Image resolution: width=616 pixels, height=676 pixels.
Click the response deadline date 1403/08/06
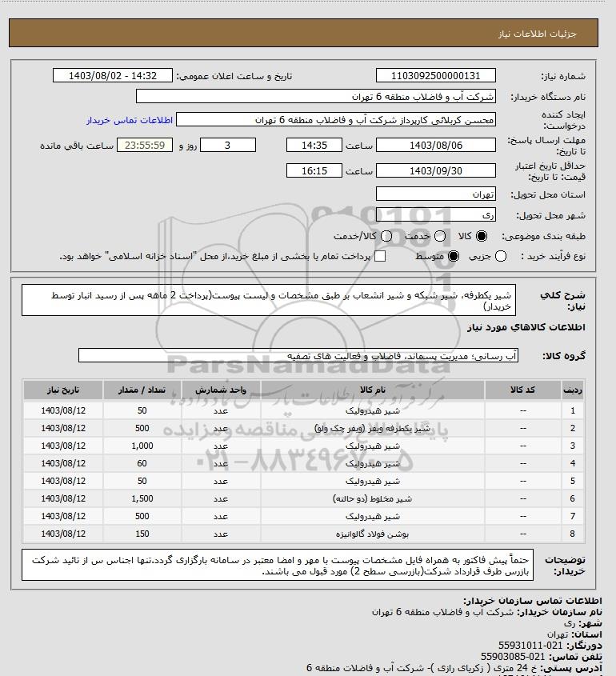436,145
